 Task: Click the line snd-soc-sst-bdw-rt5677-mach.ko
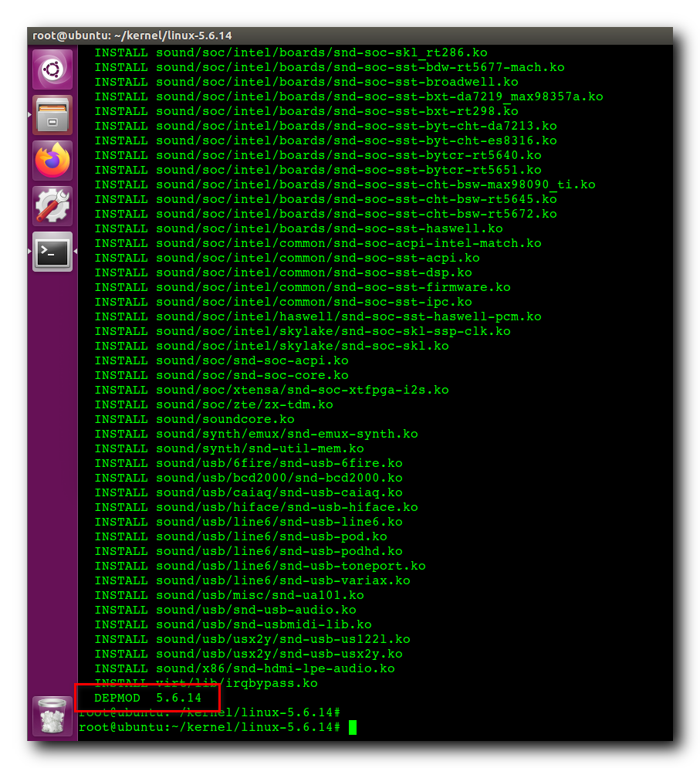[330, 68]
